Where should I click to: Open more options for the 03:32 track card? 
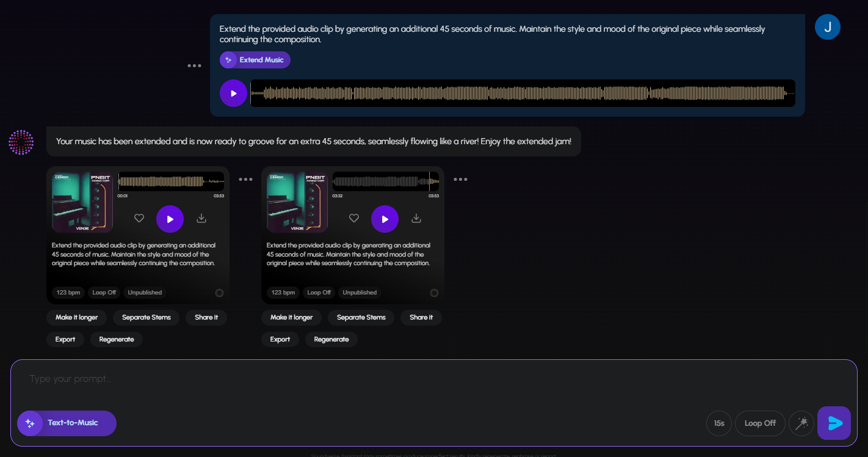click(460, 179)
